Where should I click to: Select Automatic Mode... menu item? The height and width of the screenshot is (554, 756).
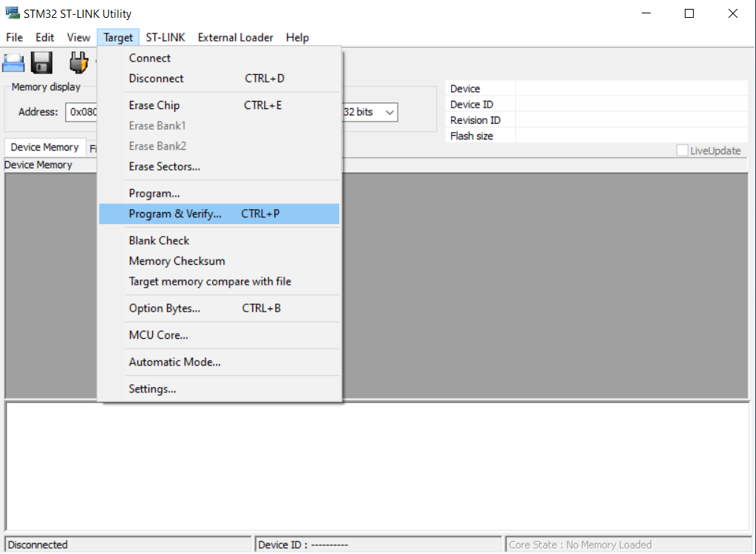click(x=174, y=362)
